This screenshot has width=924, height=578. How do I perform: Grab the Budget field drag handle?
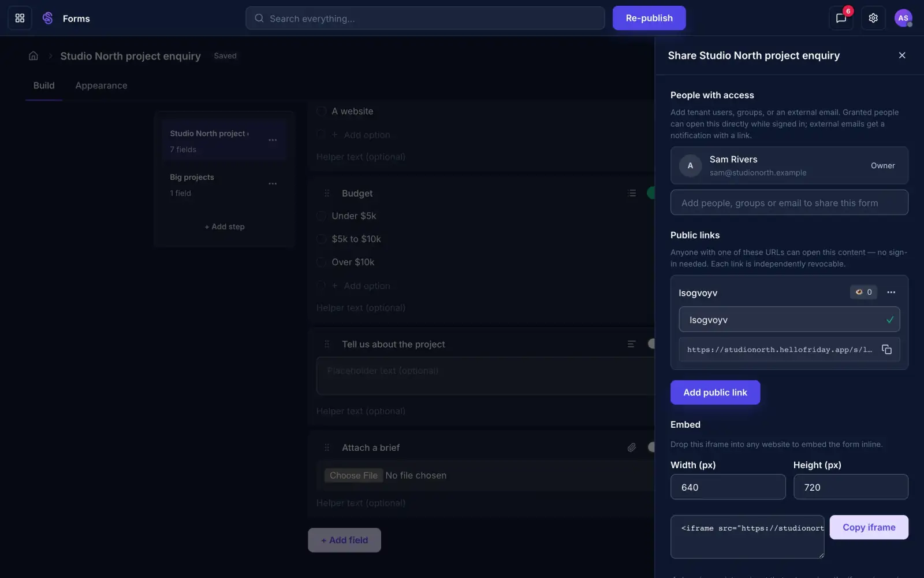[x=327, y=193]
